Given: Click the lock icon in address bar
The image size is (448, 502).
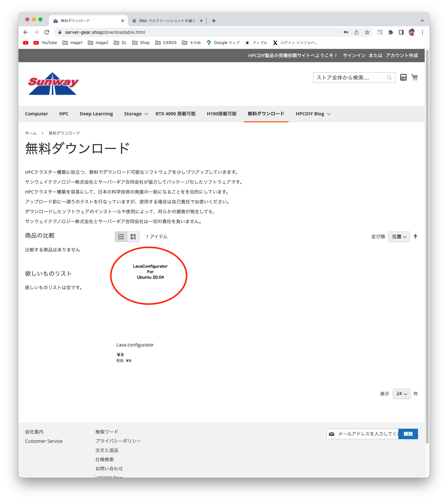Looking at the screenshot, I should [60, 32].
